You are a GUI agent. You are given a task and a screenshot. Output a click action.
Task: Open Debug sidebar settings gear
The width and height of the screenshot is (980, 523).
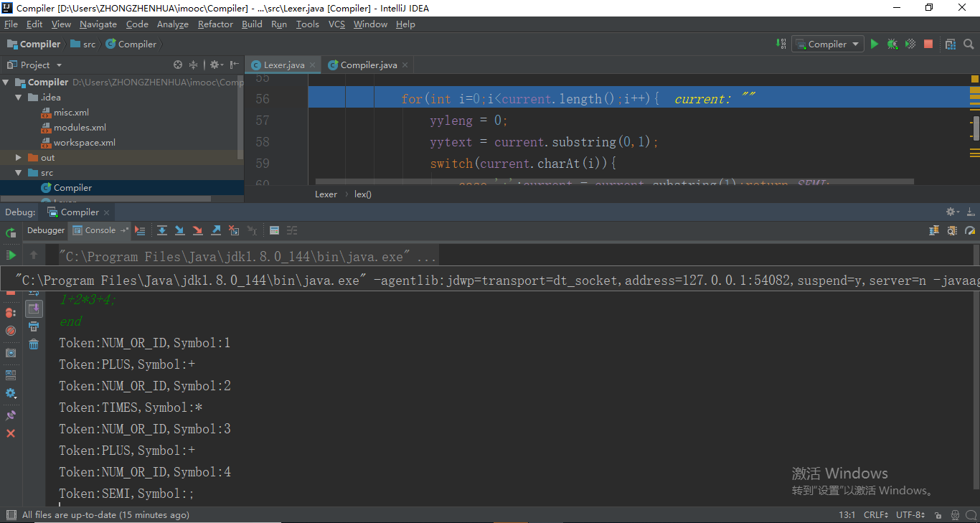tap(10, 393)
